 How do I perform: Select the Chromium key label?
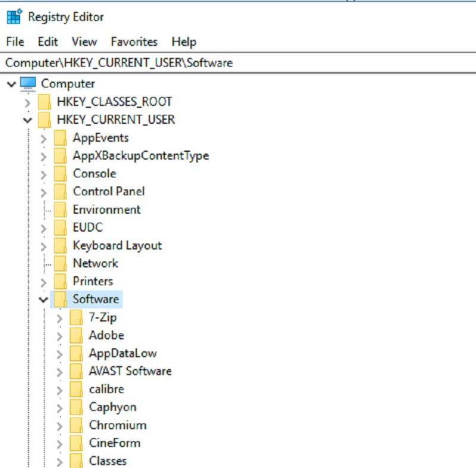point(118,425)
